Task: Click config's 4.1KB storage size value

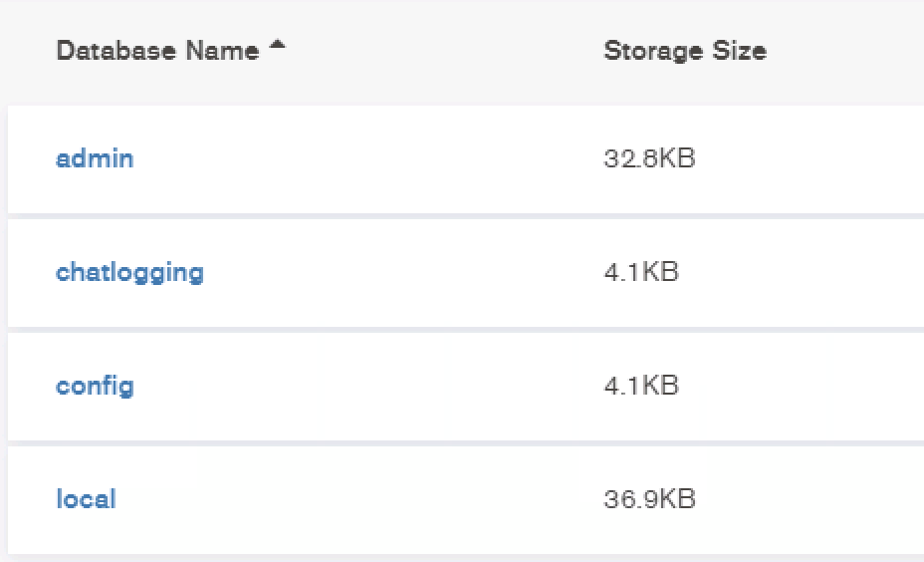Action: [641, 386]
